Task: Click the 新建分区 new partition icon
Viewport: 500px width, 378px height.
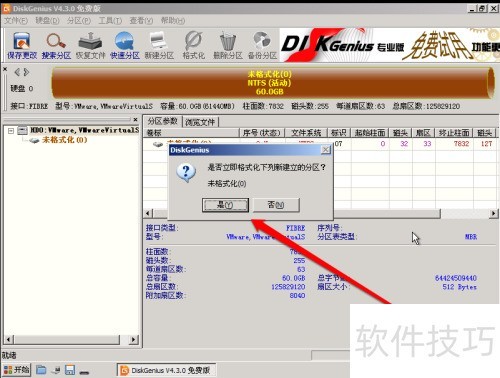Action: (x=159, y=45)
